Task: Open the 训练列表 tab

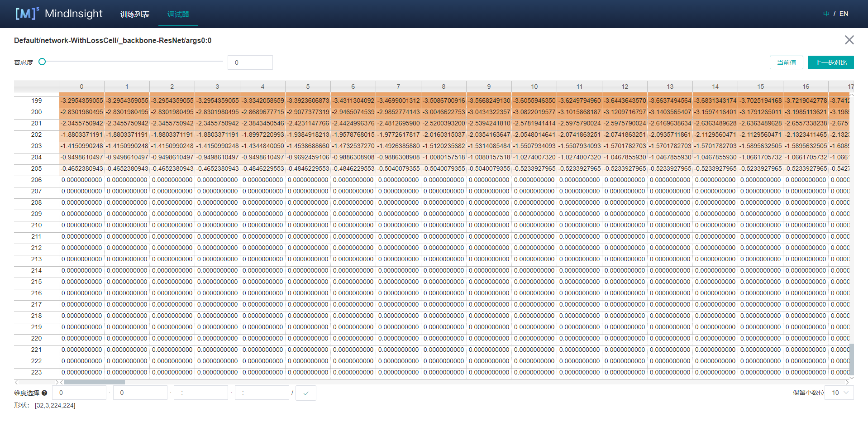Action: (135, 14)
